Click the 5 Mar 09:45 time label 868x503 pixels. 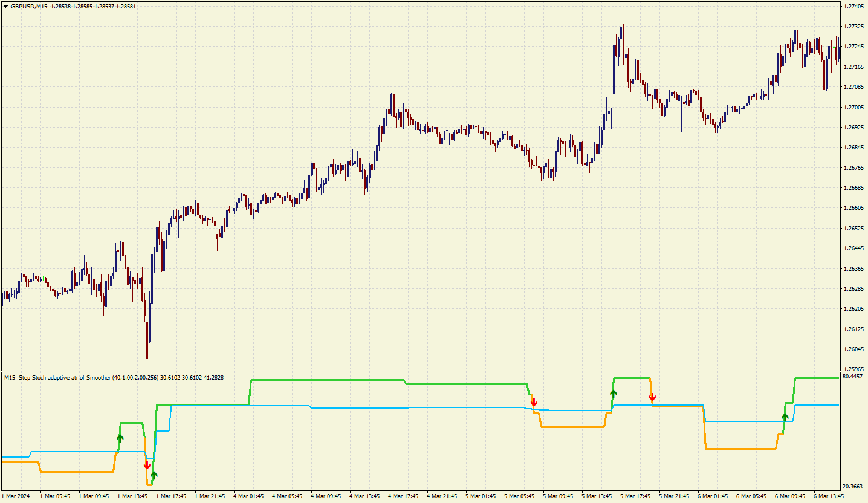[557, 496]
